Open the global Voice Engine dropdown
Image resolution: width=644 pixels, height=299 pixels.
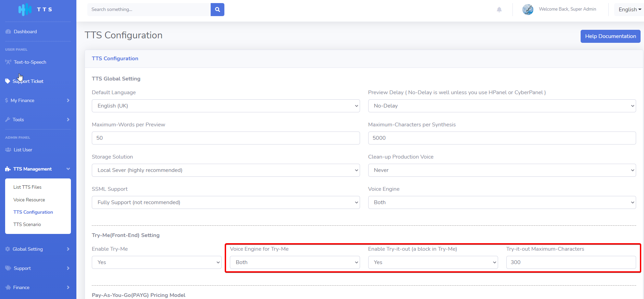pyautogui.click(x=502, y=202)
